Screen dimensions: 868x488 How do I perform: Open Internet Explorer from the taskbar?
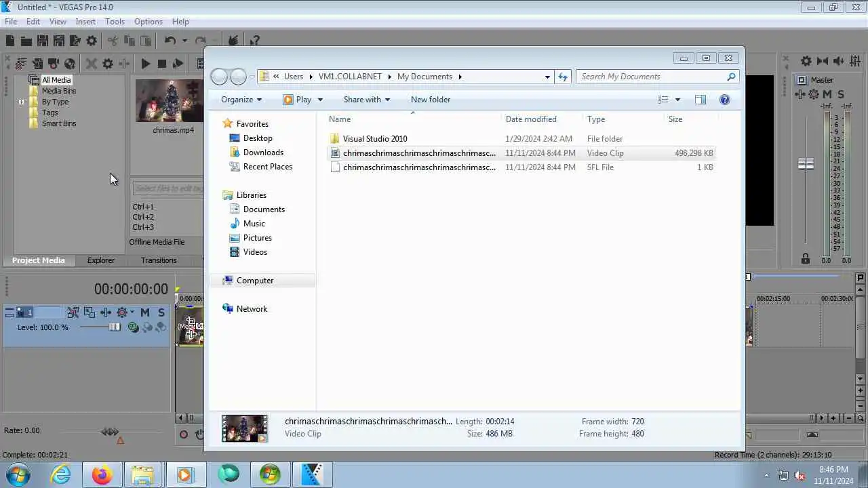(61, 474)
